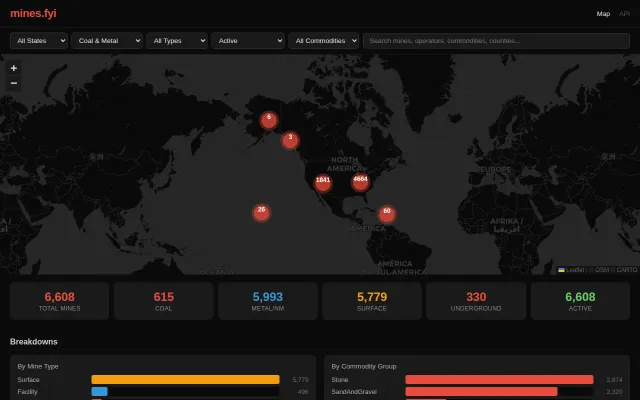Image resolution: width=640 pixels, height=400 pixels.
Task: Open the CARTO attribution link
Action: [x=627, y=270]
